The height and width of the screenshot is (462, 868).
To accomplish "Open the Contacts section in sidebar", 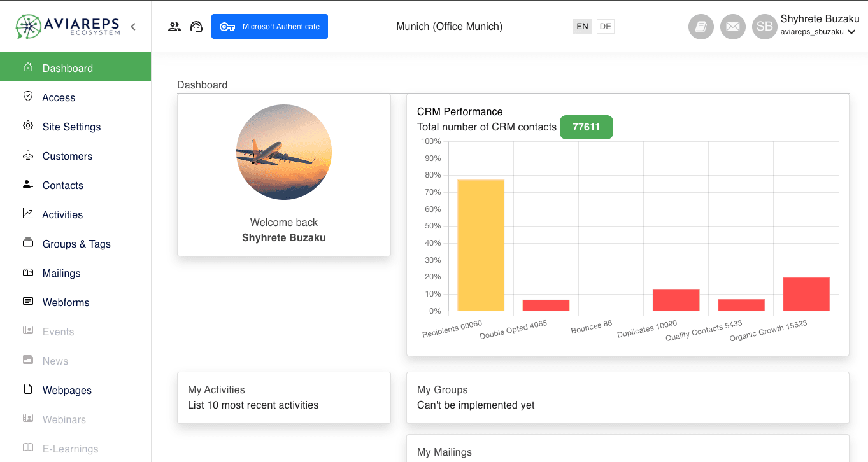I will coord(62,185).
